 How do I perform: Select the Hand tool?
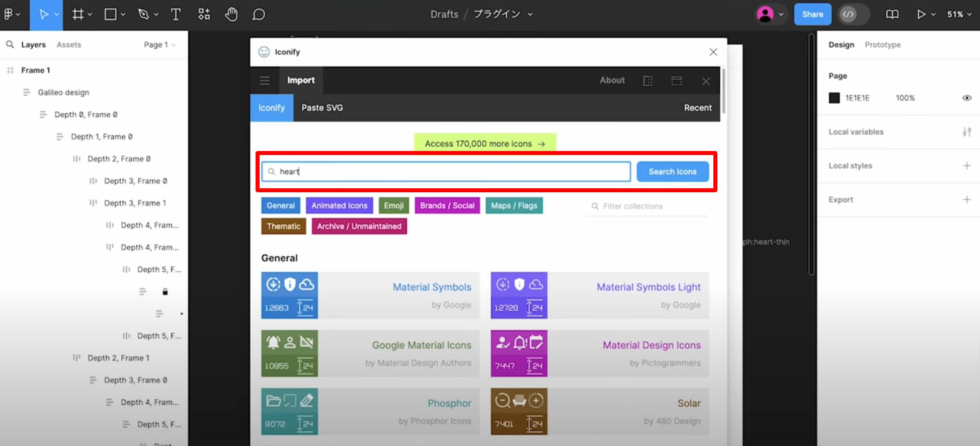point(231,14)
